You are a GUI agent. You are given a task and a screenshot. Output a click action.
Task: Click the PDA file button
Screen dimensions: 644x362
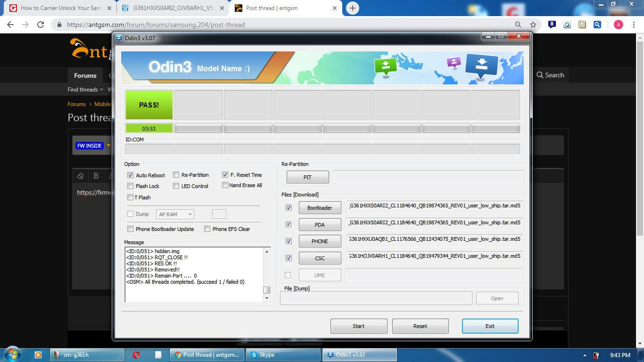pyautogui.click(x=319, y=224)
